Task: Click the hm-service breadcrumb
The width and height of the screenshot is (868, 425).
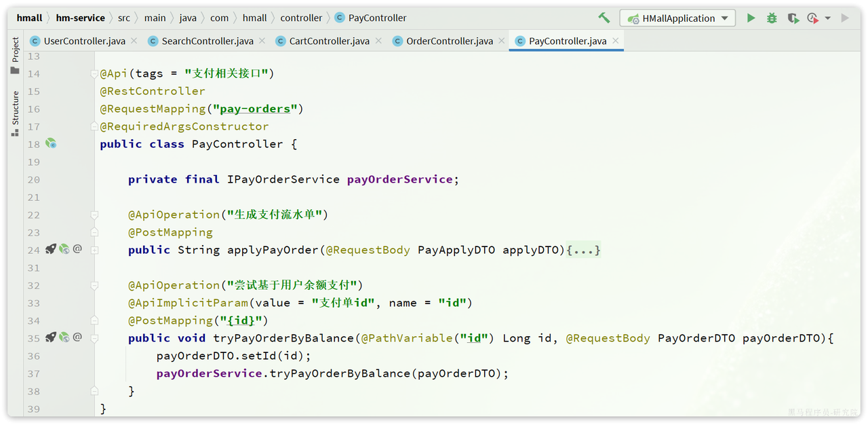Action: point(81,18)
